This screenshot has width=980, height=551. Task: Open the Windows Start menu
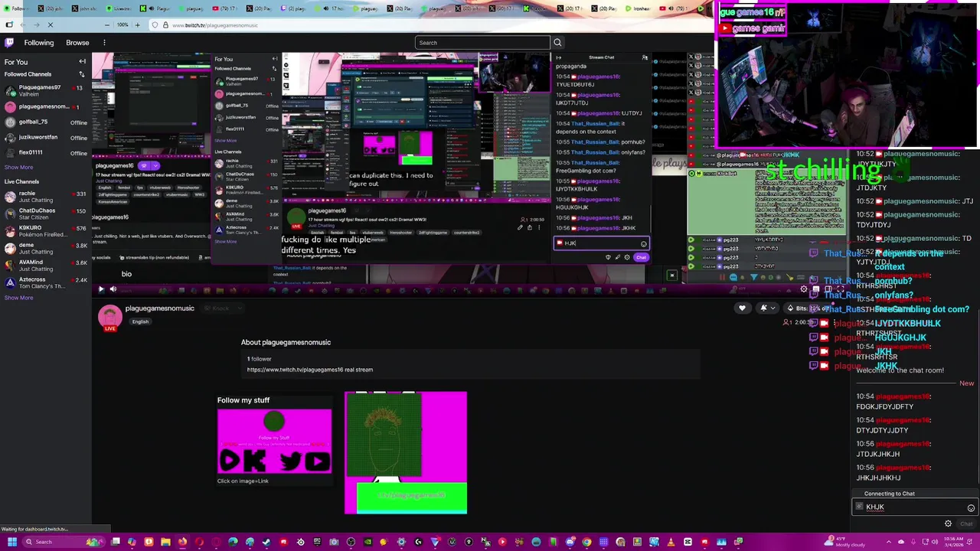click(x=11, y=542)
